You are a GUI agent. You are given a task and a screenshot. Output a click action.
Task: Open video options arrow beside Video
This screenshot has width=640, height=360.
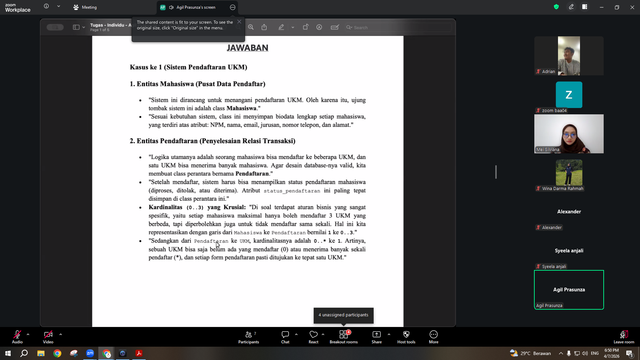(60, 334)
